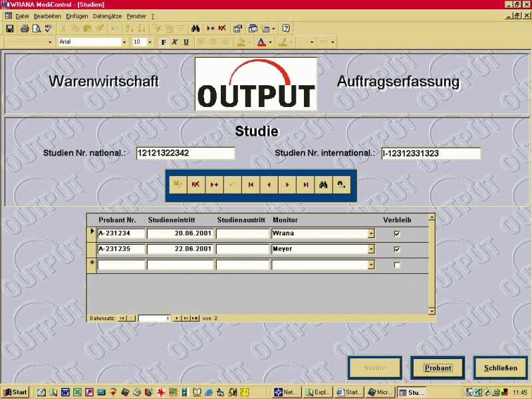Click the Studien Nr. national field
This screenshot has width=532, height=399.
pos(186,153)
